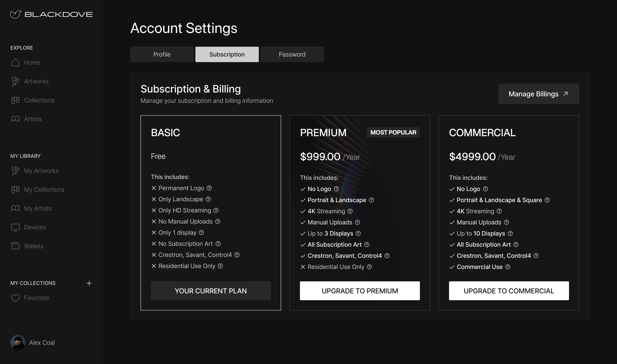Click the Blackdove logo
Image resolution: width=617 pixels, height=364 pixels.
click(x=51, y=14)
